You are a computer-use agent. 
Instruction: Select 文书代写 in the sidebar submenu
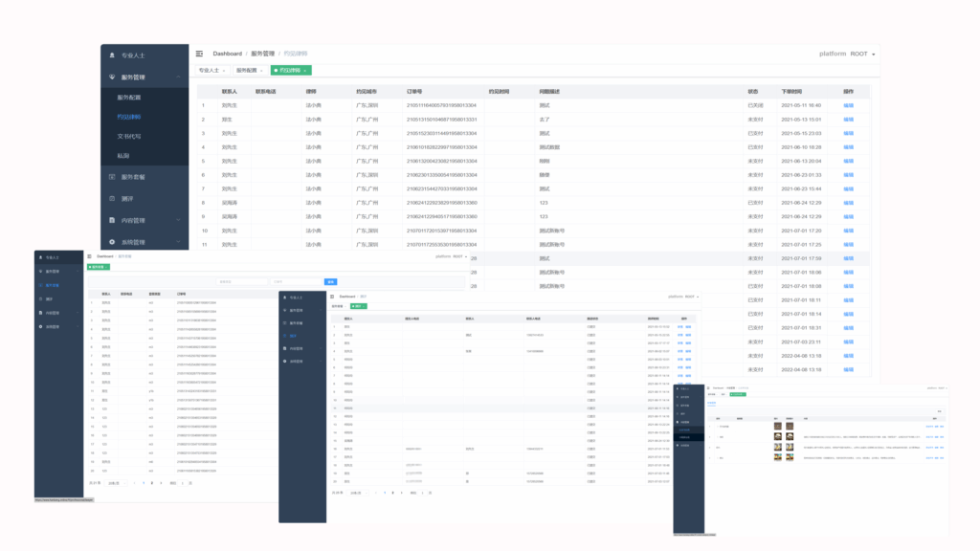tap(129, 136)
